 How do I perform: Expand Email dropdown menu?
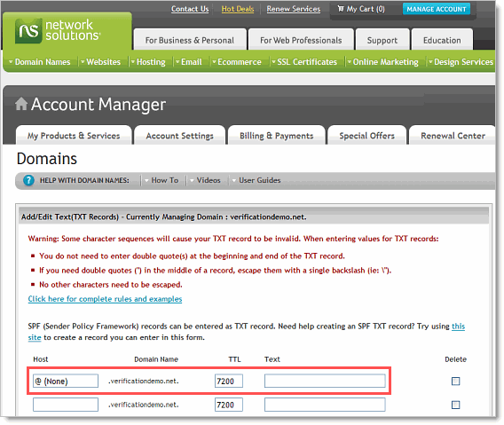[189, 62]
